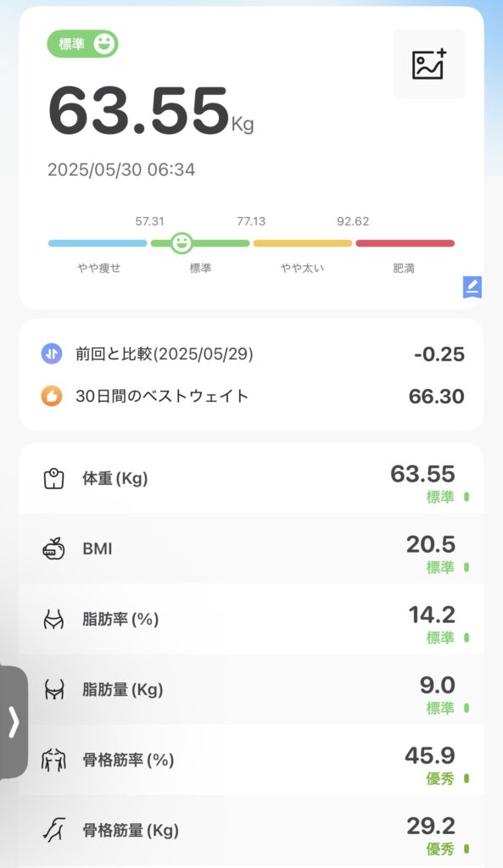Tap the add photo icon
The width and height of the screenshot is (503, 868).
coord(428,64)
